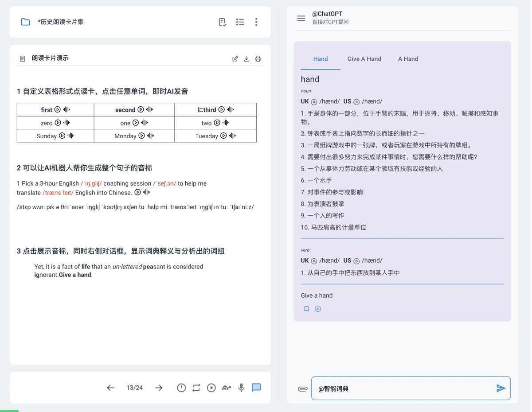Send the chat message with arrow icon
The height and width of the screenshot is (412, 532).
(x=501, y=389)
